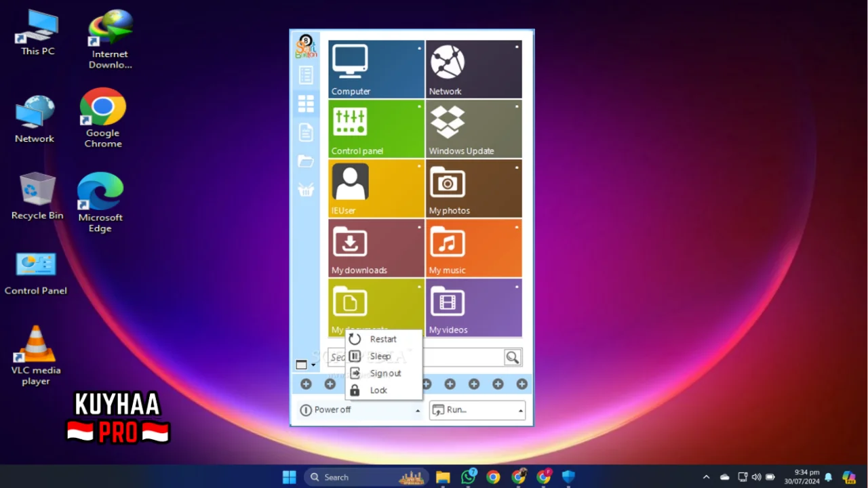Click the corner dot on My videos tile

(517, 286)
